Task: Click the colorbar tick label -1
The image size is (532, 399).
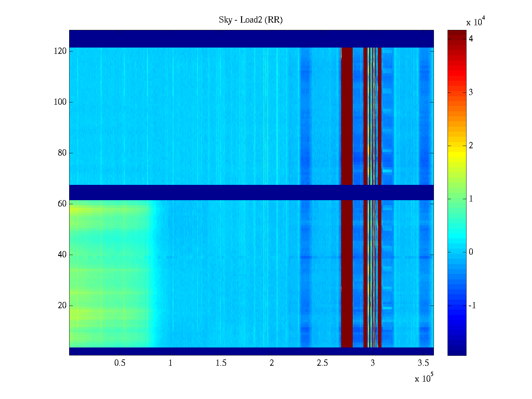Action: pyautogui.click(x=472, y=306)
